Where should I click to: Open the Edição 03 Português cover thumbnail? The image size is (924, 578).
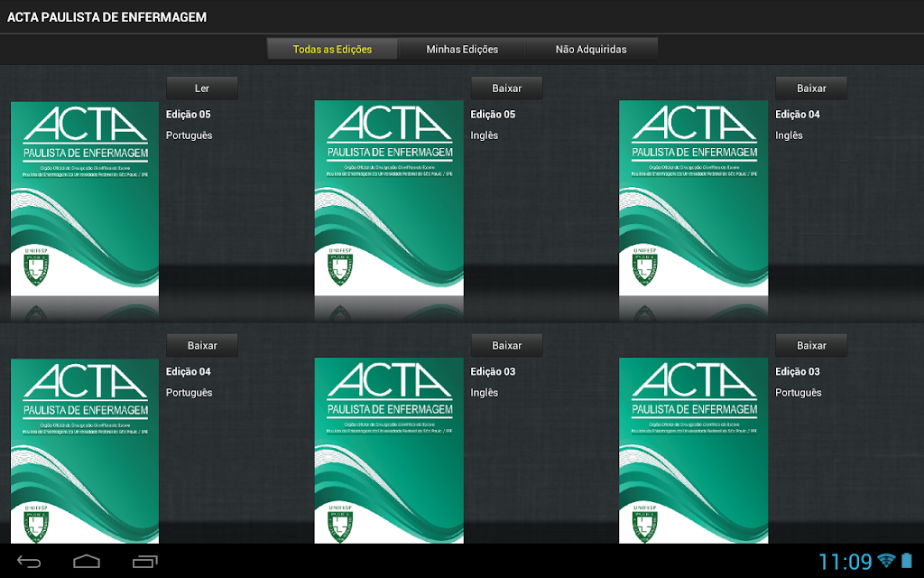pos(694,451)
